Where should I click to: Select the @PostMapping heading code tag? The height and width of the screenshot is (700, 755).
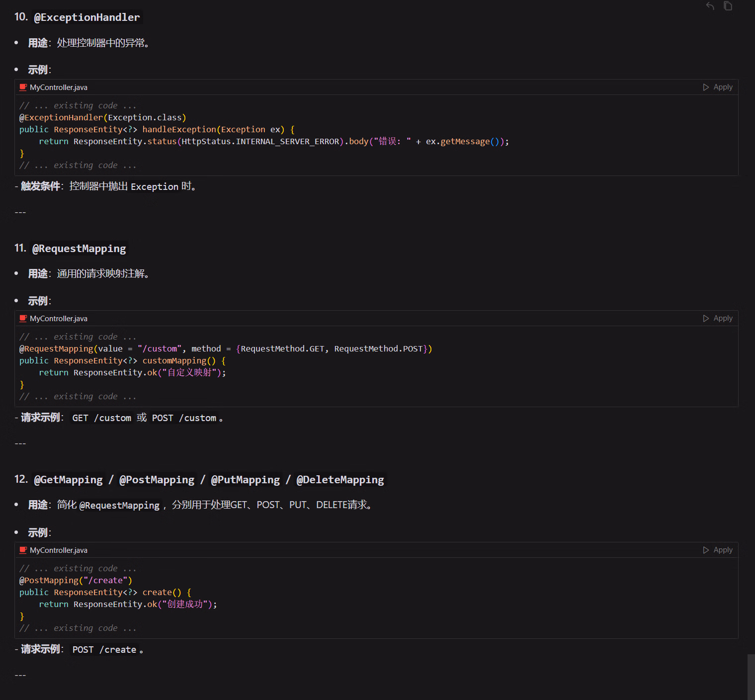tap(157, 480)
